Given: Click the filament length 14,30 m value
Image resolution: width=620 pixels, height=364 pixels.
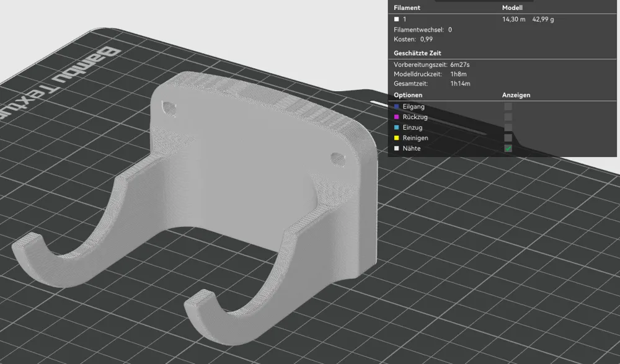Looking at the screenshot, I should tap(513, 19).
